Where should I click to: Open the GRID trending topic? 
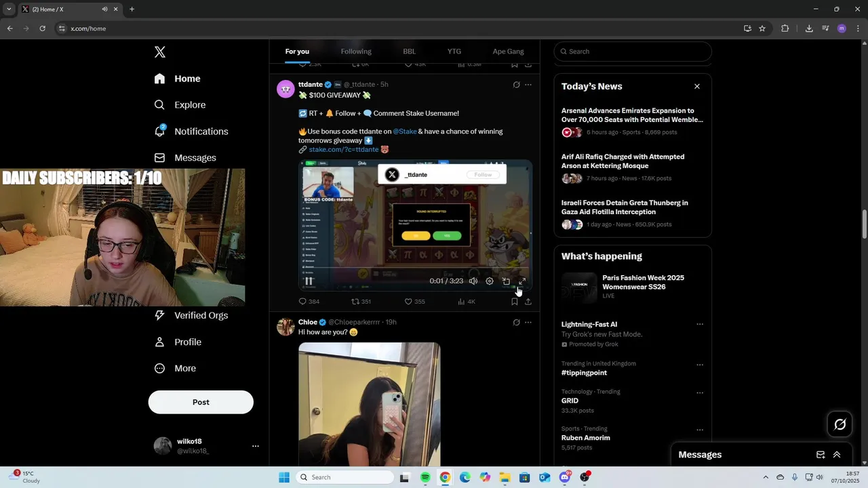[x=570, y=401]
